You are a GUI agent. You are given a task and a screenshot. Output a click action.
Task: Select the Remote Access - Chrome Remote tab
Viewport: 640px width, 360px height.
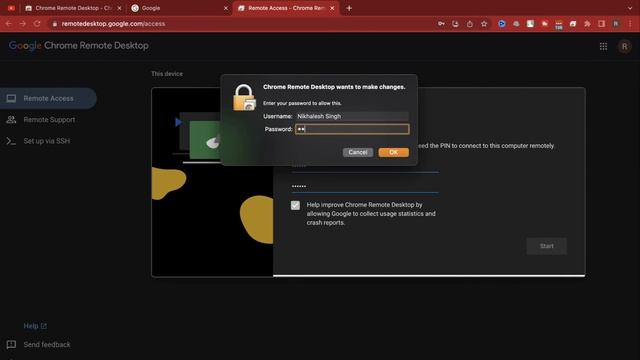tap(286, 8)
